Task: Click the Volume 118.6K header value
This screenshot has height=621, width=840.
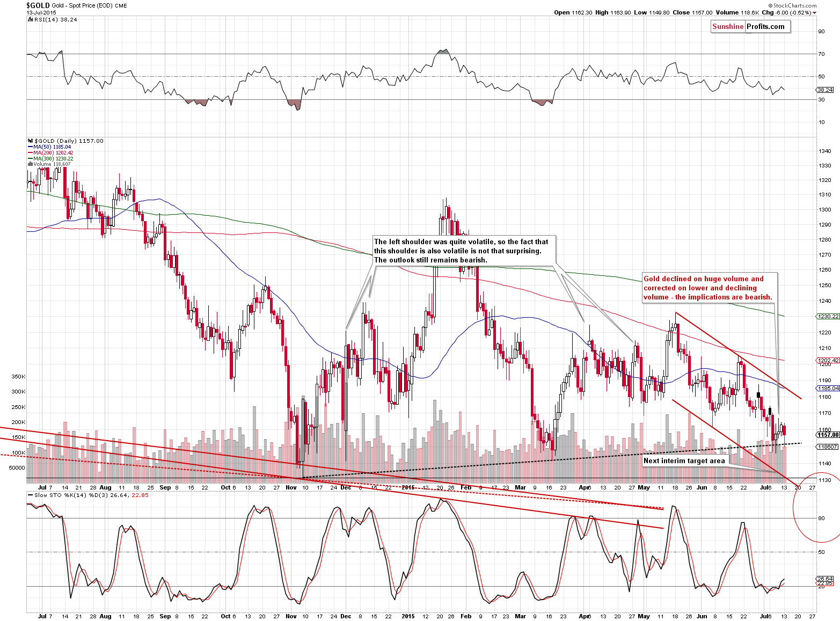Action: pos(737,12)
